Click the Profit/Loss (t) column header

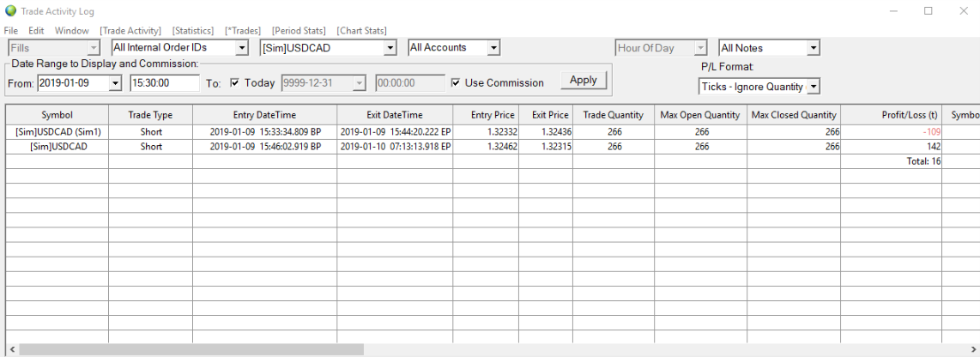point(892,115)
